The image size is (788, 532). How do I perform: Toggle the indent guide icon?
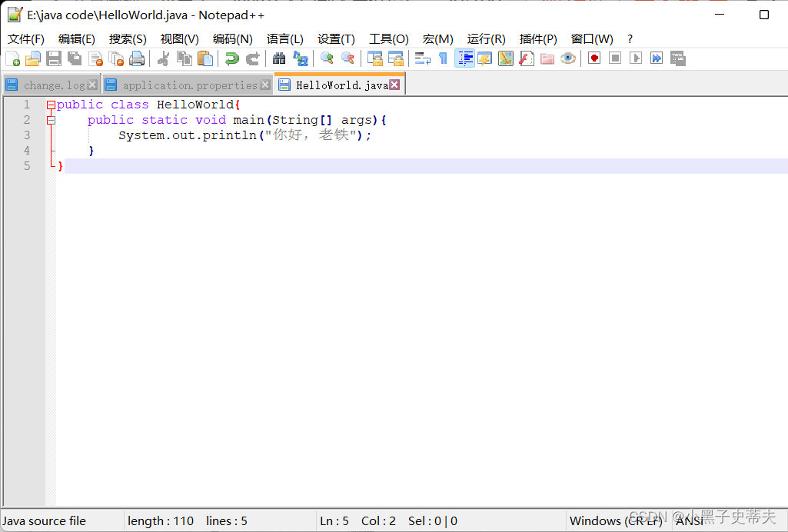[x=464, y=58]
